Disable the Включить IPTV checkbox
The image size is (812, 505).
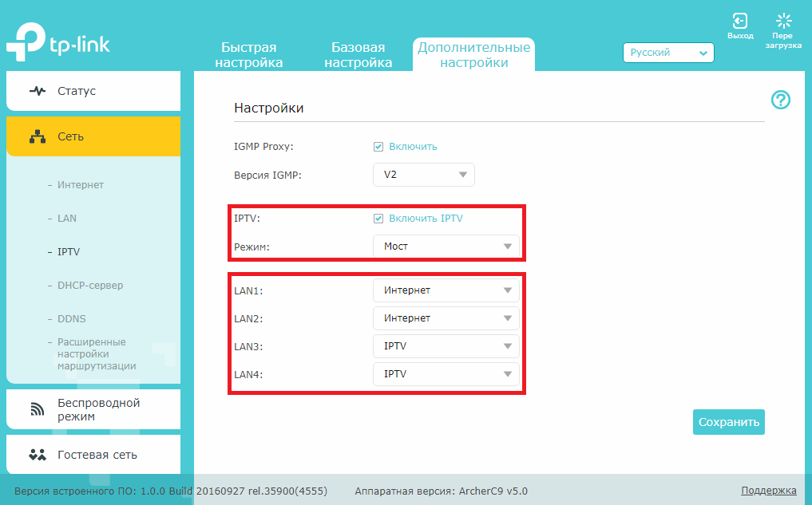point(378,219)
